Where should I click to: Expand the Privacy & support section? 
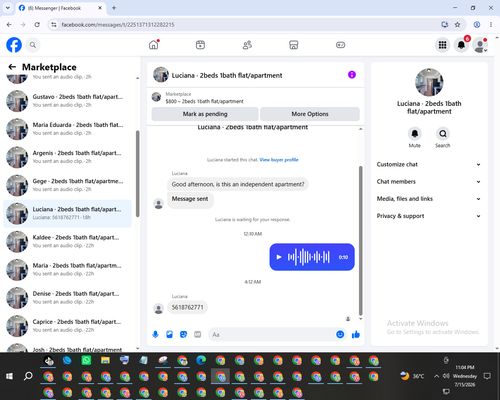pos(429,216)
